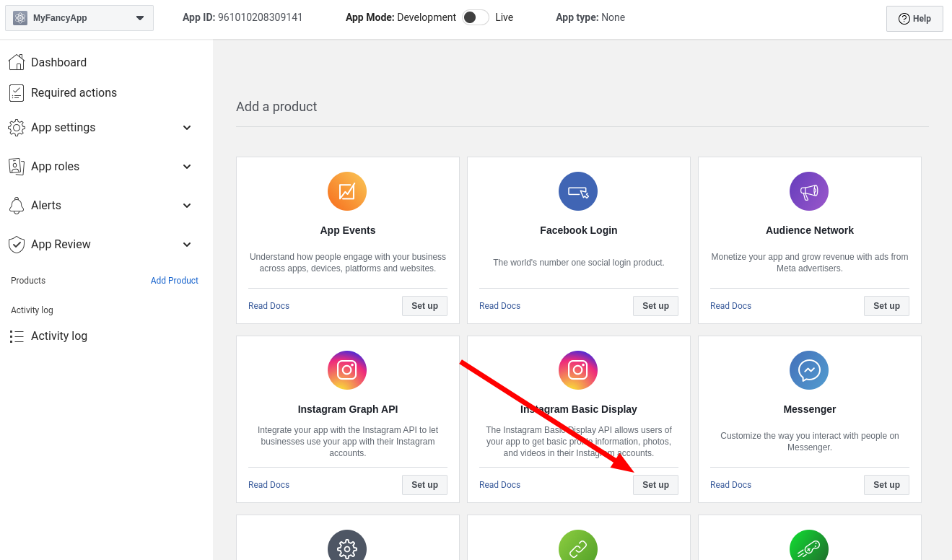The image size is (952, 560).
Task: Set up Instagram Basic Display
Action: click(x=655, y=485)
